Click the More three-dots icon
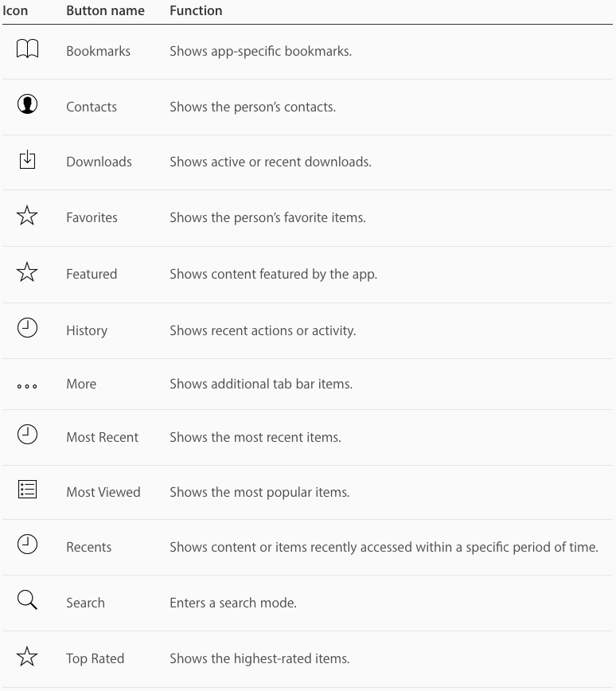This screenshot has width=616, height=691. point(27,386)
